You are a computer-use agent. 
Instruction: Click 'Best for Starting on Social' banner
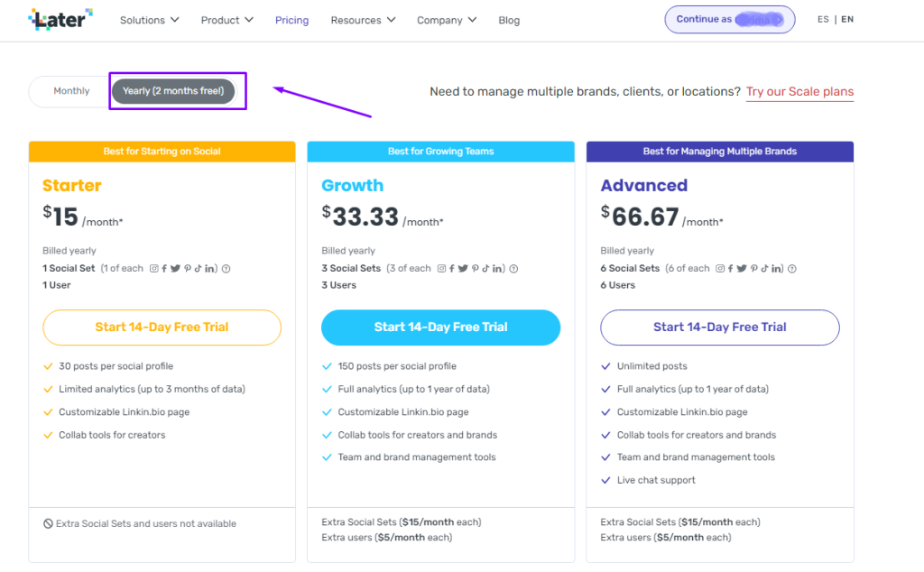(x=162, y=152)
